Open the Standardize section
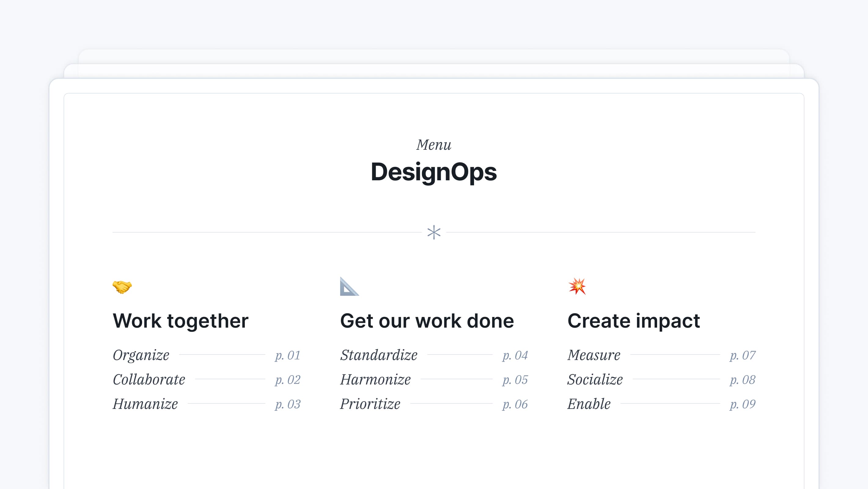The height and width of the screenshot is (489, 868). 379,355
